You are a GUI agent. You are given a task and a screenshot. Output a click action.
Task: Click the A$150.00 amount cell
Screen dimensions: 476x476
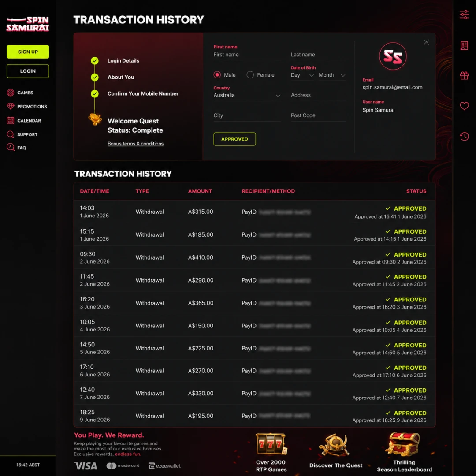point(201,326)
